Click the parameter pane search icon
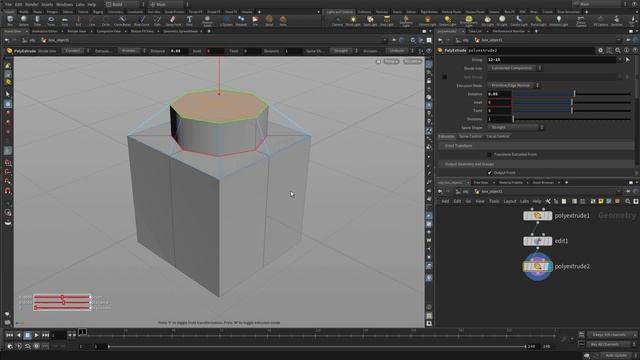The height and width of the screenshot is (360, 640). tap(618, 51)
